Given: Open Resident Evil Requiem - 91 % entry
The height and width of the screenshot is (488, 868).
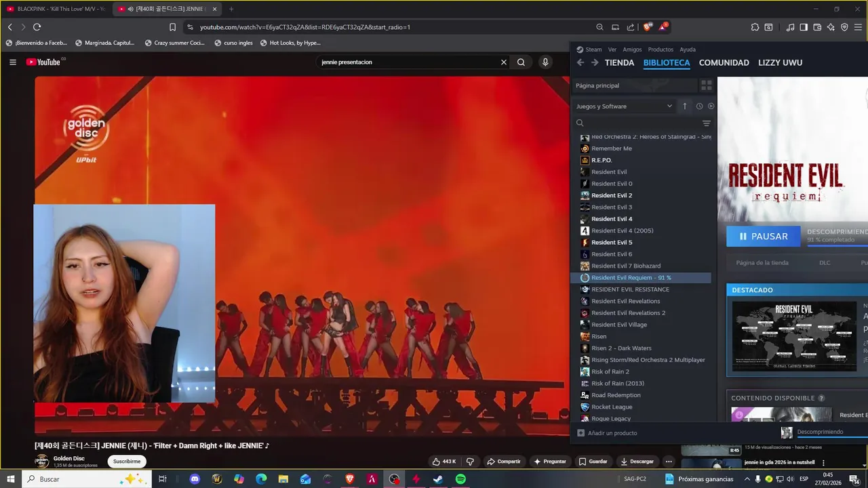Looking at the screenshot, I should pyautogui.click(x=642, y=278).
